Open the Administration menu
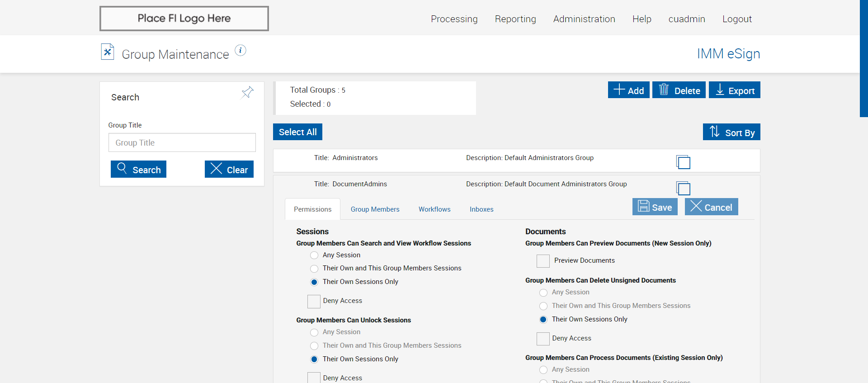This screenshot has width=868, height=383. coord(584,19)
